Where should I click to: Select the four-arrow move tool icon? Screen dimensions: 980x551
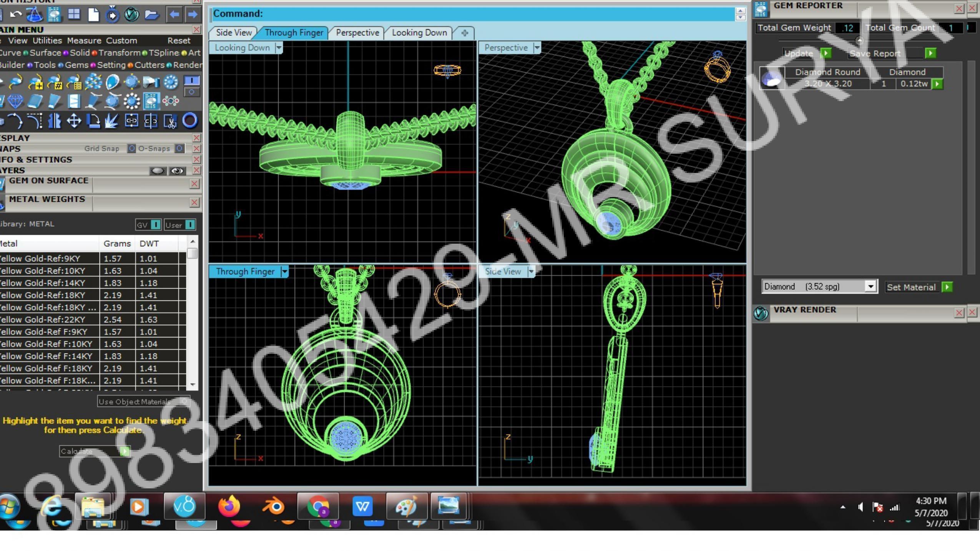[x=74, y=121]
